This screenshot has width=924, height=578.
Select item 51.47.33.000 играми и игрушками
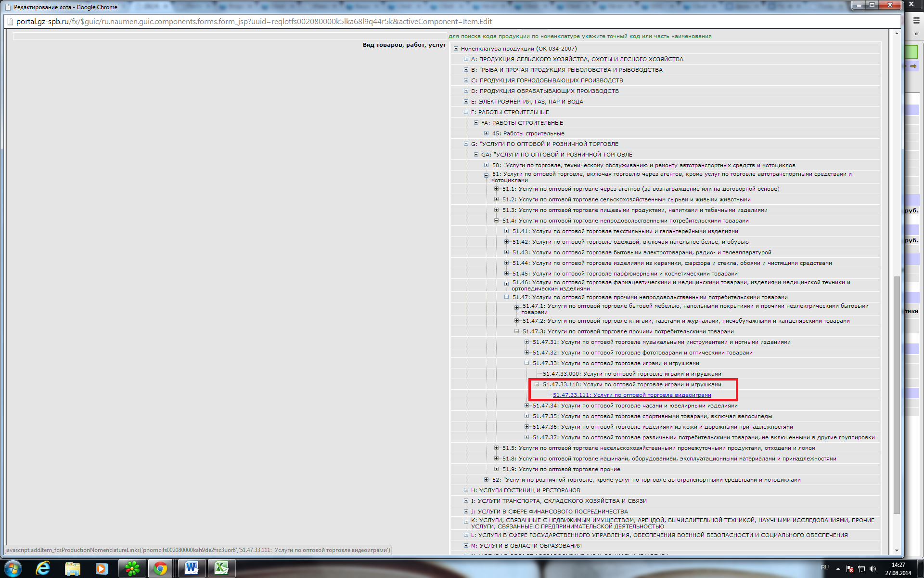(x=631, y=374)
